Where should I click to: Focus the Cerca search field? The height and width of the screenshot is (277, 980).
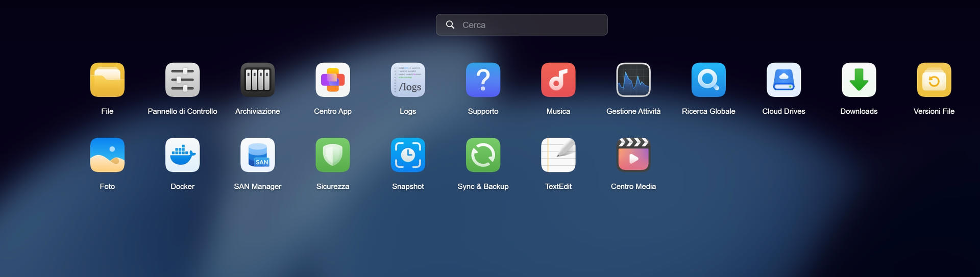point(522,24)
